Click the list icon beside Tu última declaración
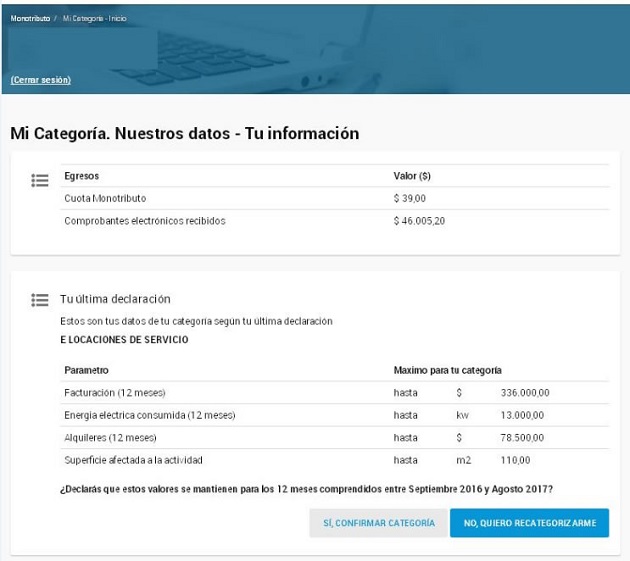Screen dimensions: 630x561 coord(40,300)
